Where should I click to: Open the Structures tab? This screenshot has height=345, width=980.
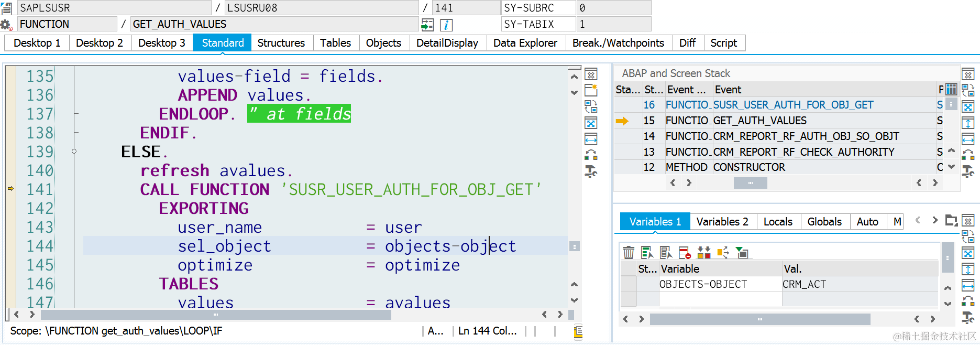pyautogui.click(x=281, y=43)
